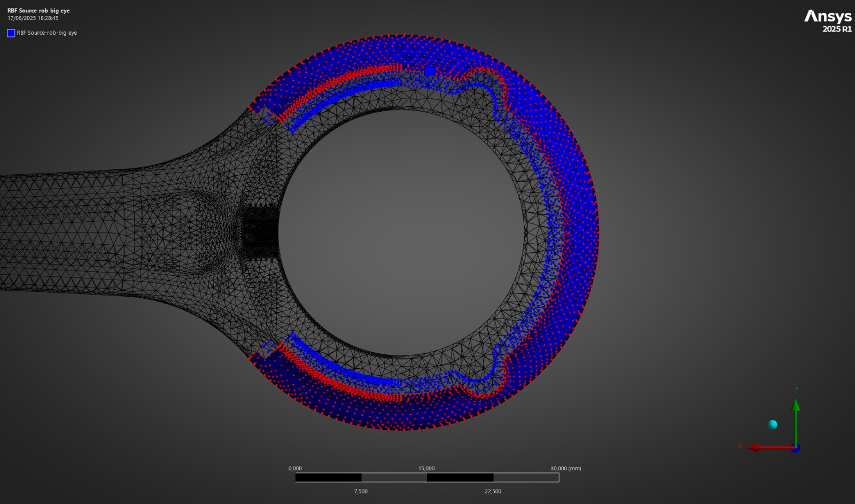
Task: Click the scale ruler bar
Action: click(x=427, y=477)
